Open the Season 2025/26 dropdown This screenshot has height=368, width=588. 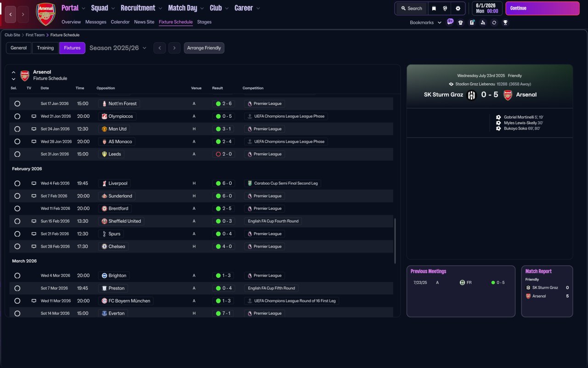[118, 48]
